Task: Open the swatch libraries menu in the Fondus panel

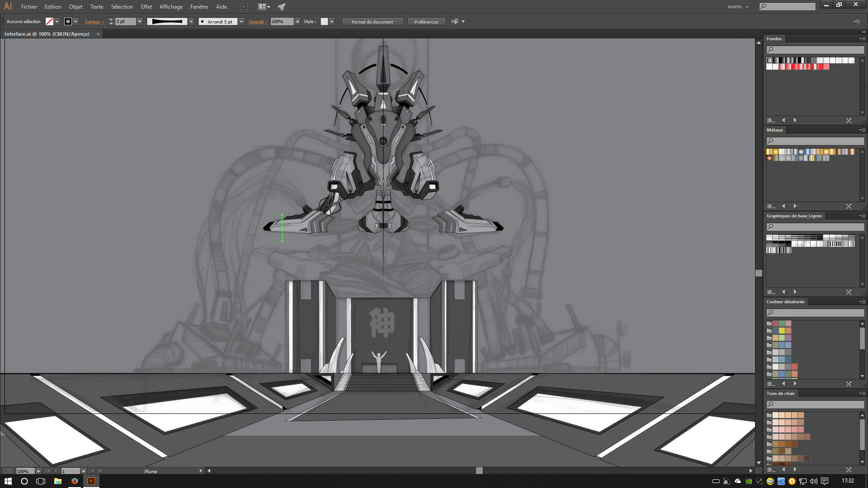Action: (x=771, y=121)
